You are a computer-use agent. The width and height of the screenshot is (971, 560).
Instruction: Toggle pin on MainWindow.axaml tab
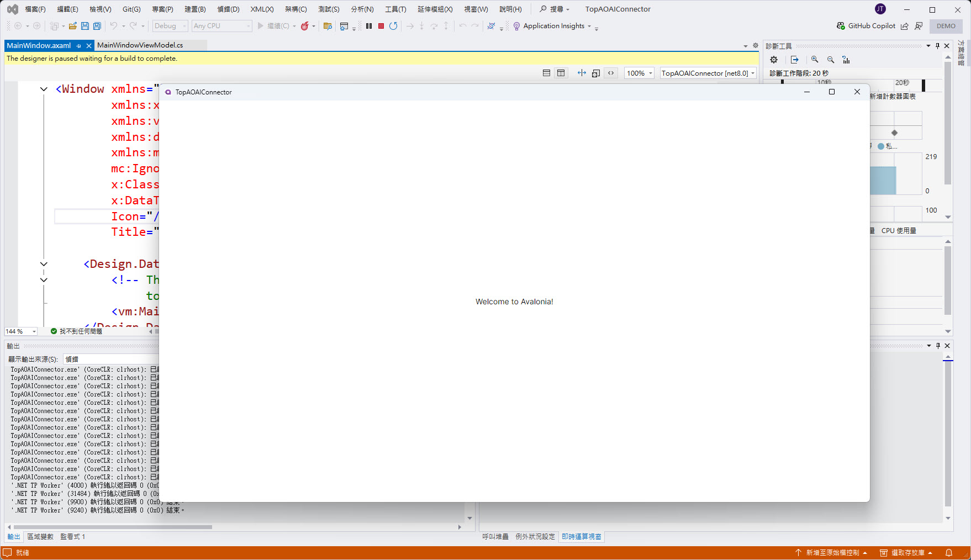[x=79, y=46]
